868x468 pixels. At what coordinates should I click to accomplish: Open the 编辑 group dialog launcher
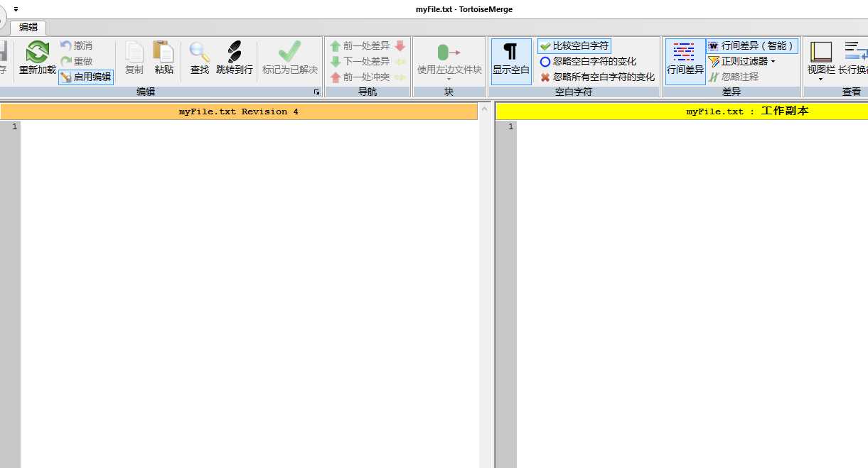coord(316,92)
